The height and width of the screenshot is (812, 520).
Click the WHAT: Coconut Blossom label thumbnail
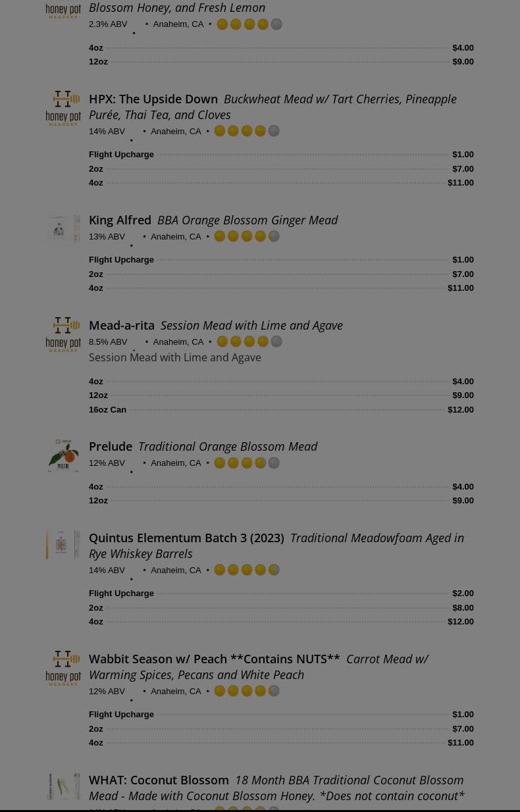(x=63, y=786)
